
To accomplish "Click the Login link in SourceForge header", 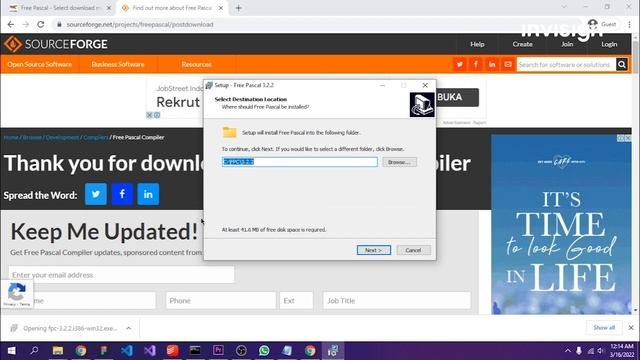I will (x=609, y=44).
